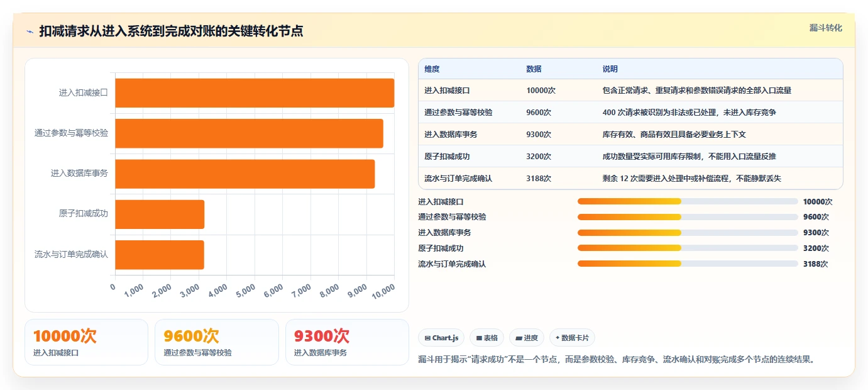Screen dimensions: 868x390
Task: Click the 原子扣减成功 chart bar
Action: click(x=160, y=214)
